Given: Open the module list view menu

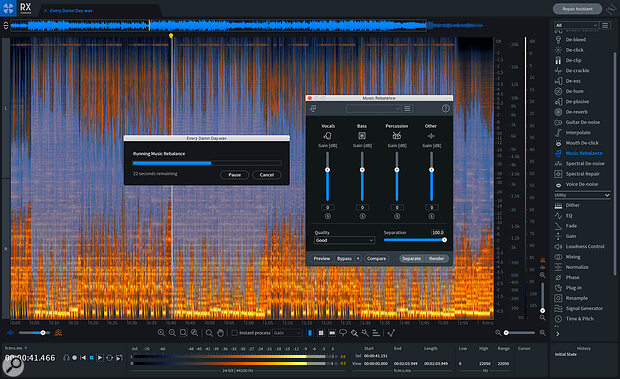Looking at the screenshot, I should 605,25.
